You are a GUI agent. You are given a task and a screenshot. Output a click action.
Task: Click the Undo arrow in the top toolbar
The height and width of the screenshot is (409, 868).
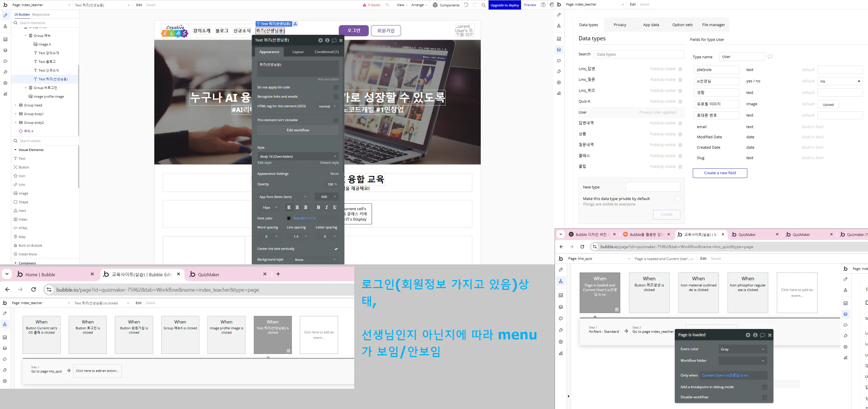(466, 5)
